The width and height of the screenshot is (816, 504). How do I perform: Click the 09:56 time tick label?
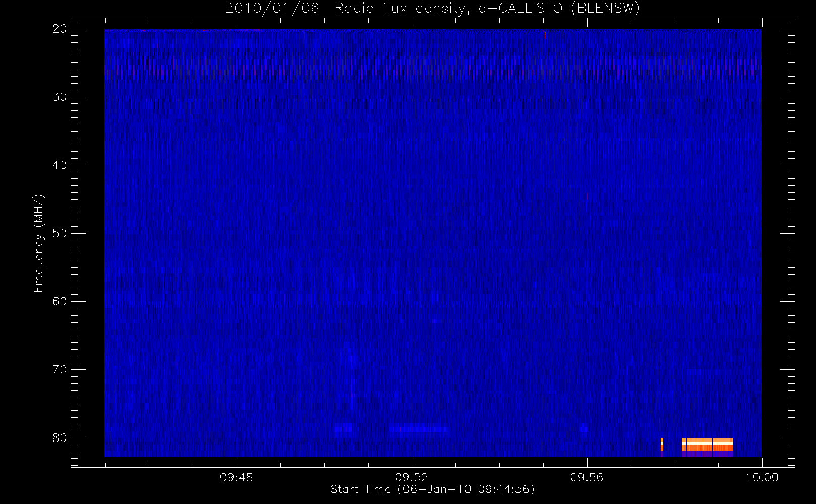tap(587, 477)
